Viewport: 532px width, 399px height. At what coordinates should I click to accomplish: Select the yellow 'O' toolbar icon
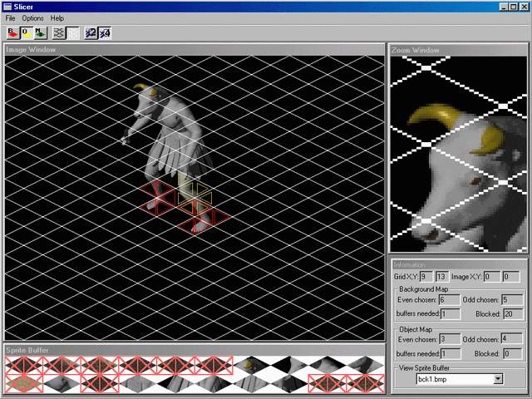coord(27,32)
